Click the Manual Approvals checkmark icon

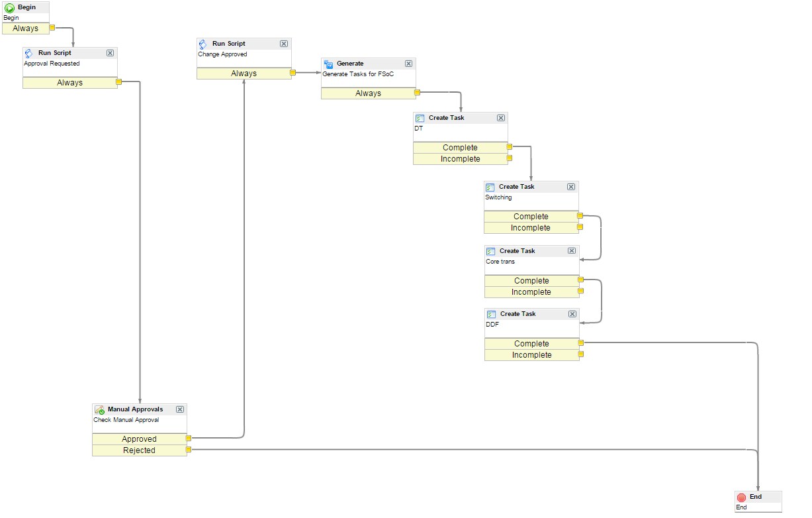click(99, 409)
